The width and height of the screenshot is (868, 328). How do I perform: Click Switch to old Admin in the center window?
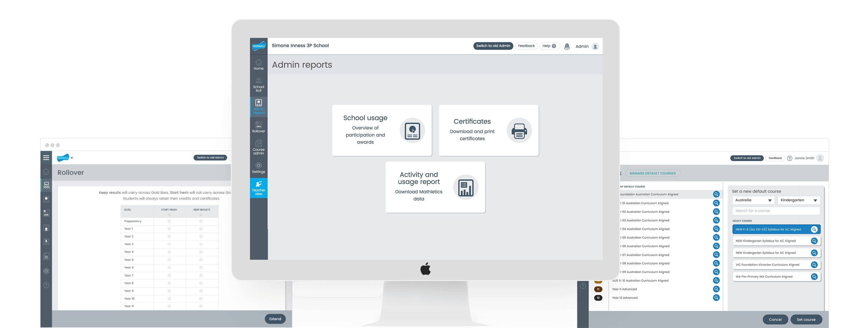493,46
